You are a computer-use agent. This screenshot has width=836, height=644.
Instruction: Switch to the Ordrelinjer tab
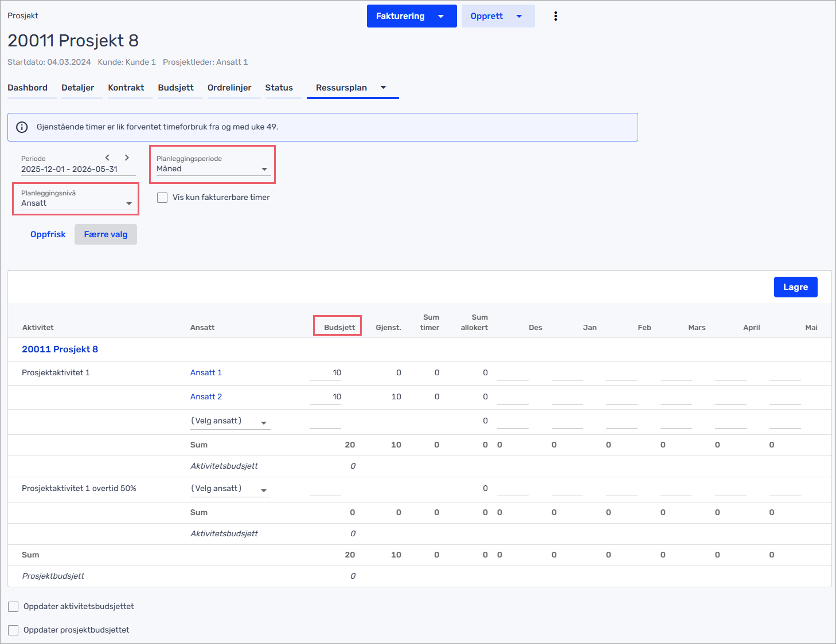click(x=229, y=88)
